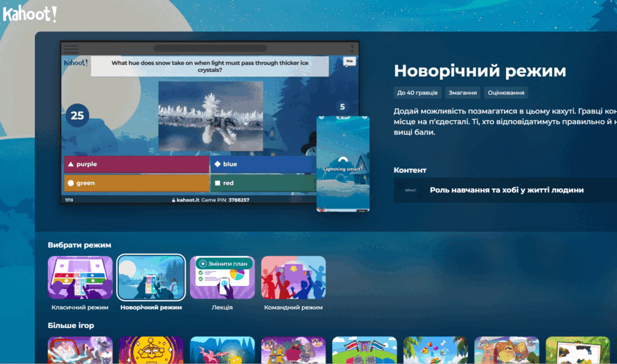Open the yellow golden-figure game thumbnail
Viewport: 617px width, 364px height.
[151, 350]
